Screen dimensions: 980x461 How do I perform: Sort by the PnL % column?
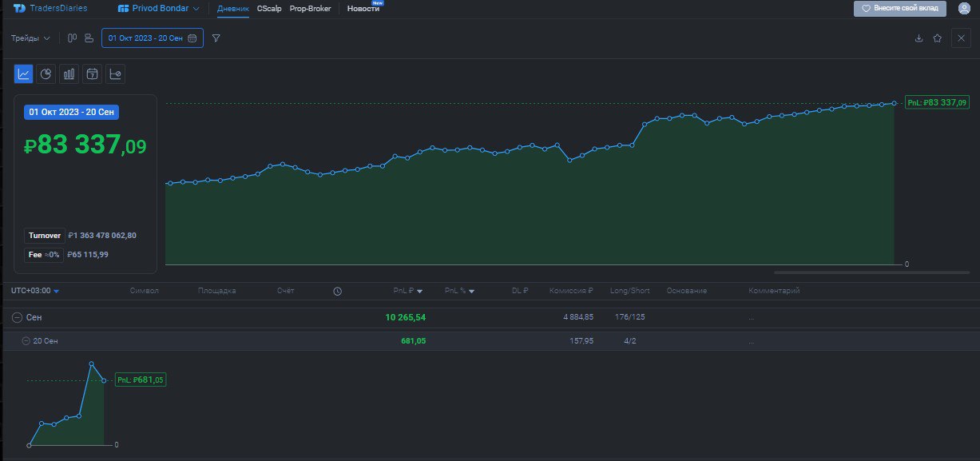click(458, 291)
